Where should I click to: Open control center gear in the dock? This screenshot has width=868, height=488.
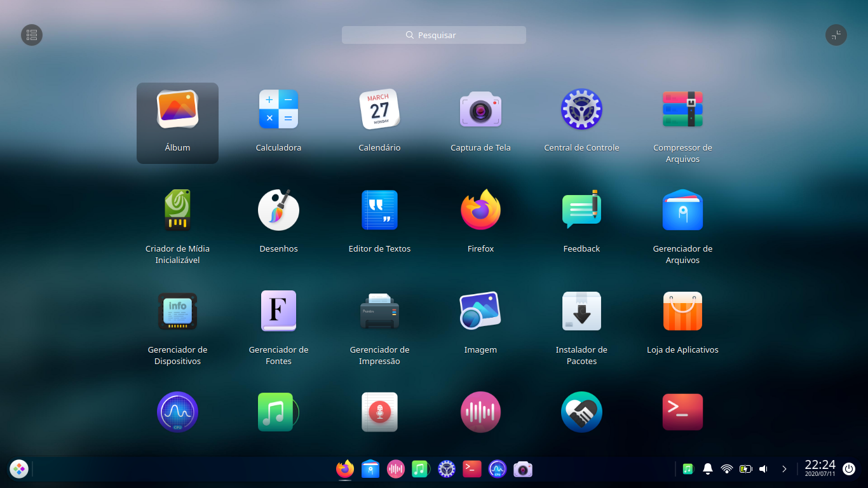pyautogui.click(x=447, y=469)
